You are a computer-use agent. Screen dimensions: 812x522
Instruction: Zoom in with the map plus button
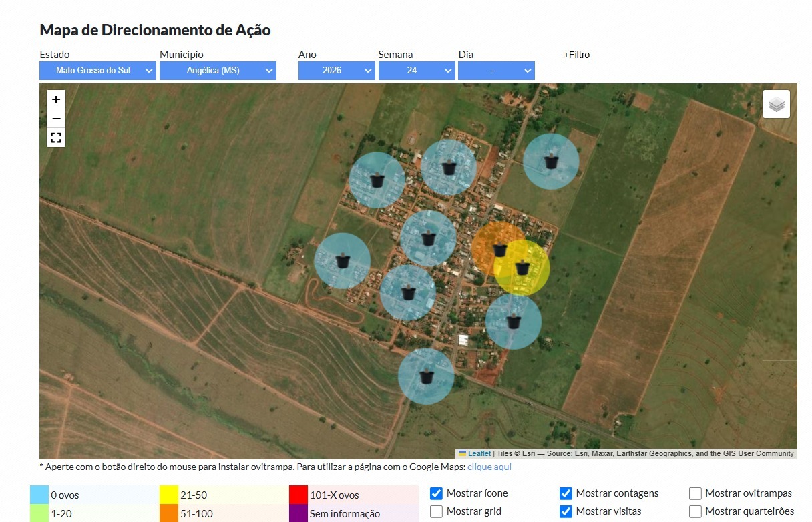pyautogui.click(x=56, y=99)
